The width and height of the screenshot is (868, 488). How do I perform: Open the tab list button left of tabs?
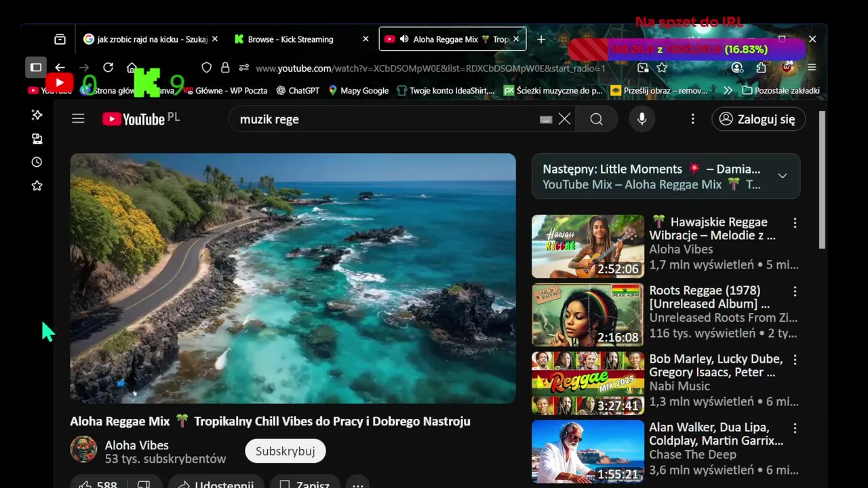pyautogui.click(x=60, y=39)
